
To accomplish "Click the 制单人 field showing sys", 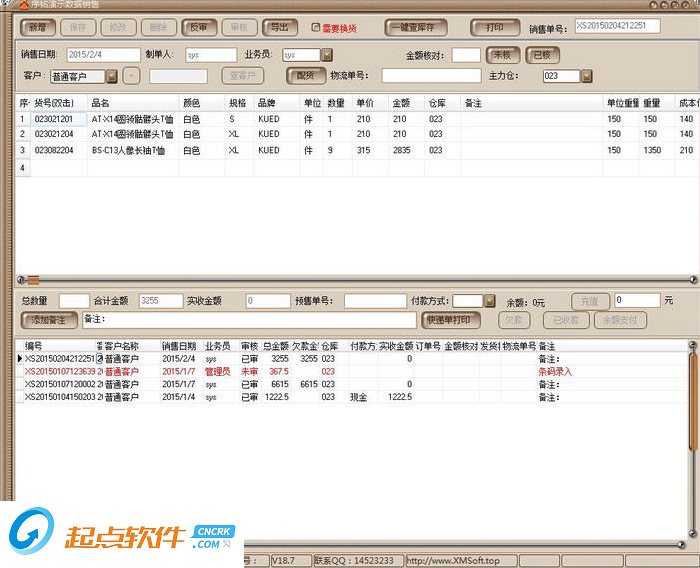I will [x=211, y=55].
